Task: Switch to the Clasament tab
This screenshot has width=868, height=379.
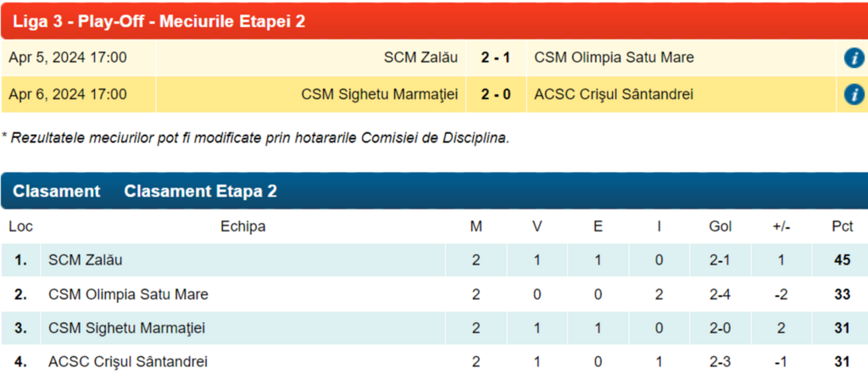Action: [x=56, y=192]
